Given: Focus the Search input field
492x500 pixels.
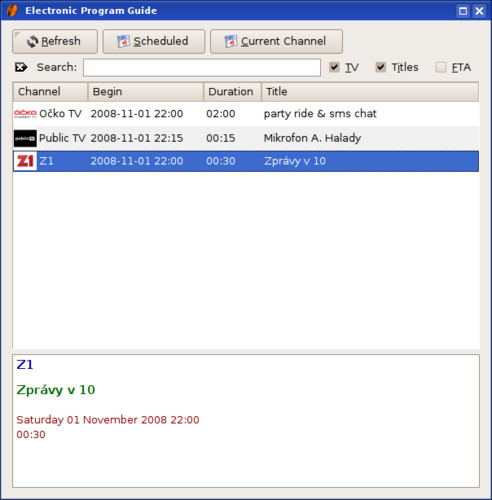Looking at the screenshot, I should point(202,68).
